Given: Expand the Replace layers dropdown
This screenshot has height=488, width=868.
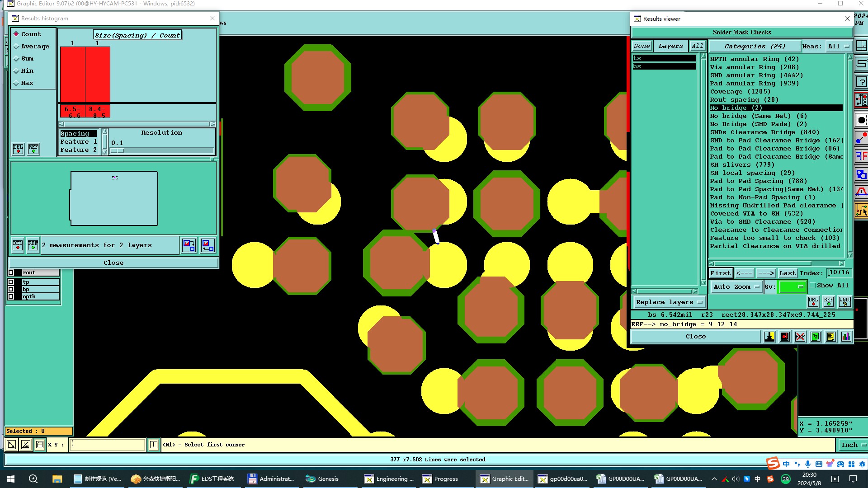Looking at the screenshot, I should point(668,302).
